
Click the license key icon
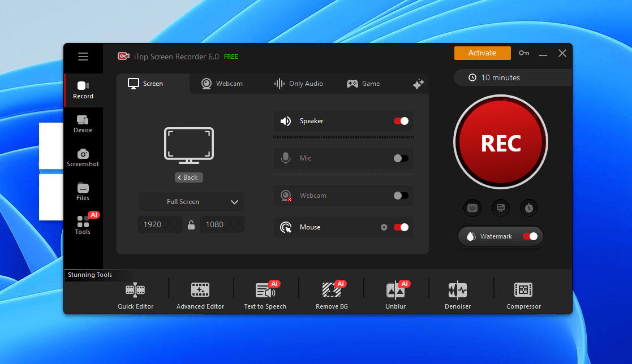pos(524,53)
